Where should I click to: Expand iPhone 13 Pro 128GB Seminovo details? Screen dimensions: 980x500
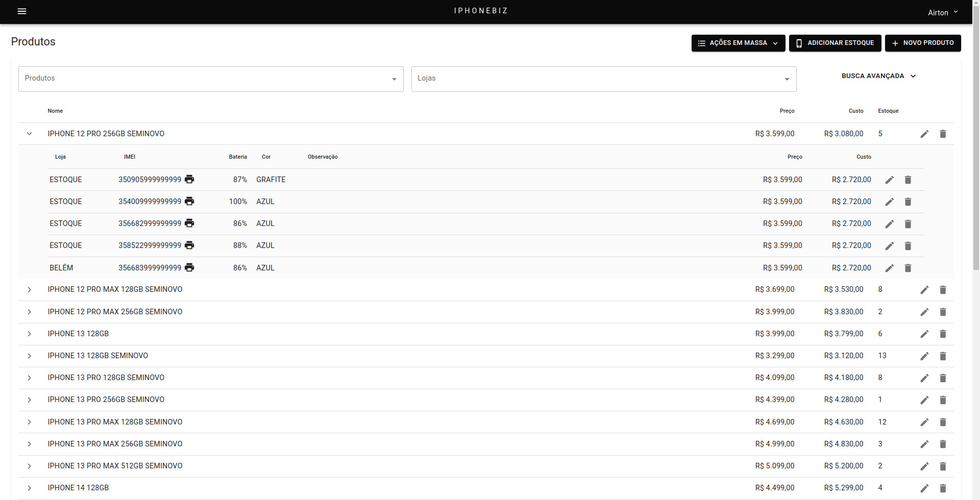29,378
